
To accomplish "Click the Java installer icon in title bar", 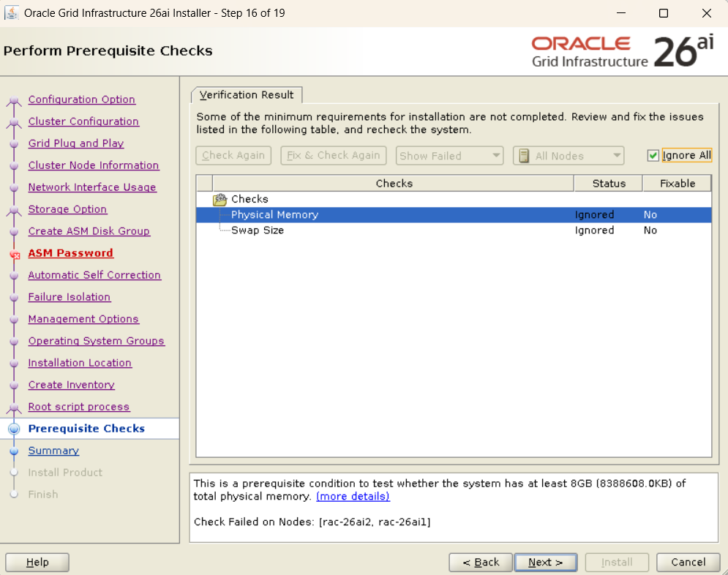I will pyautogui.click(x=12, y=13).
